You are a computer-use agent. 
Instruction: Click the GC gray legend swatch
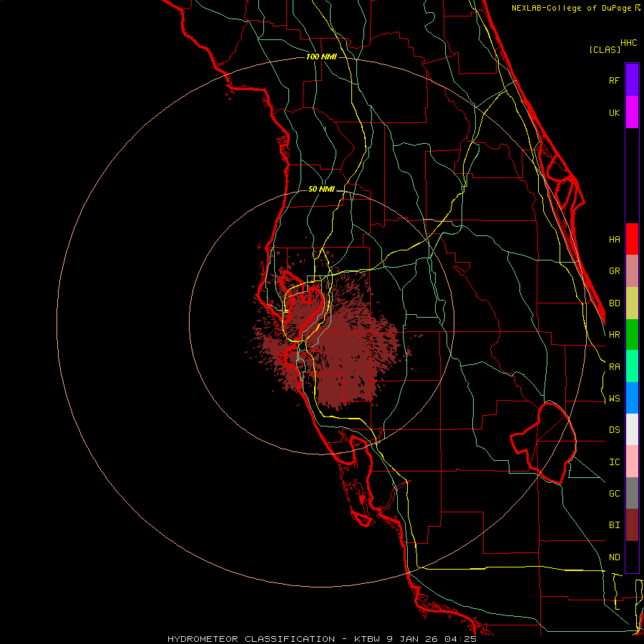pyautogui.click(x=632, y=493)
